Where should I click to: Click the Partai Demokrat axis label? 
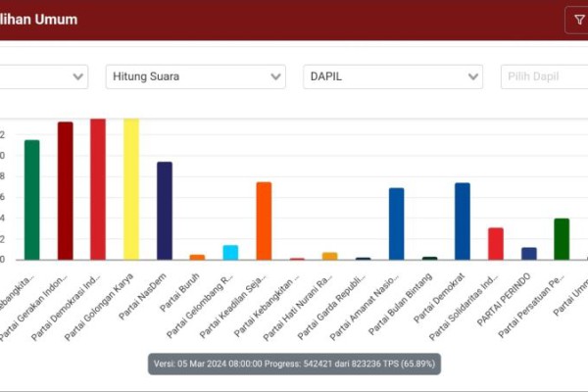coord(439,298)
